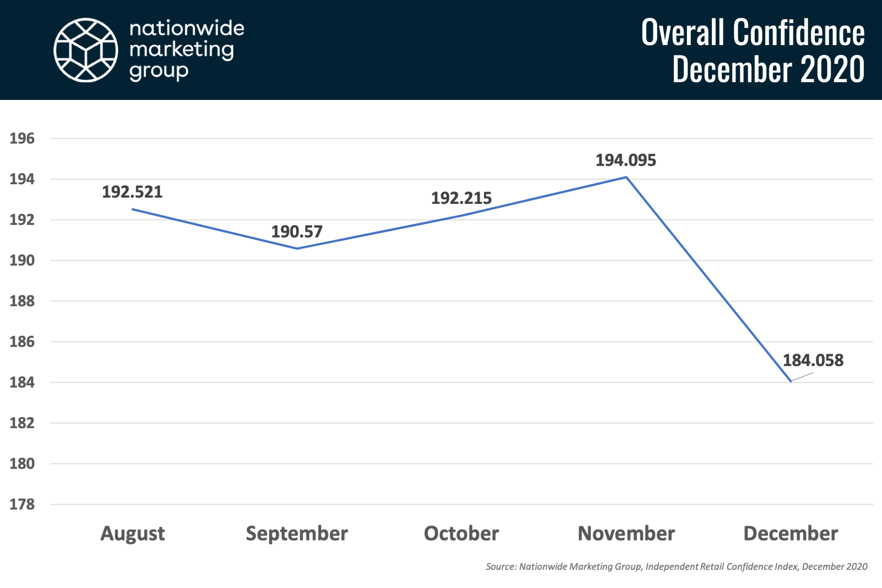The image size is (882, 588).
Task: Click the 196 y-axis value
Action: pos(23,139)
